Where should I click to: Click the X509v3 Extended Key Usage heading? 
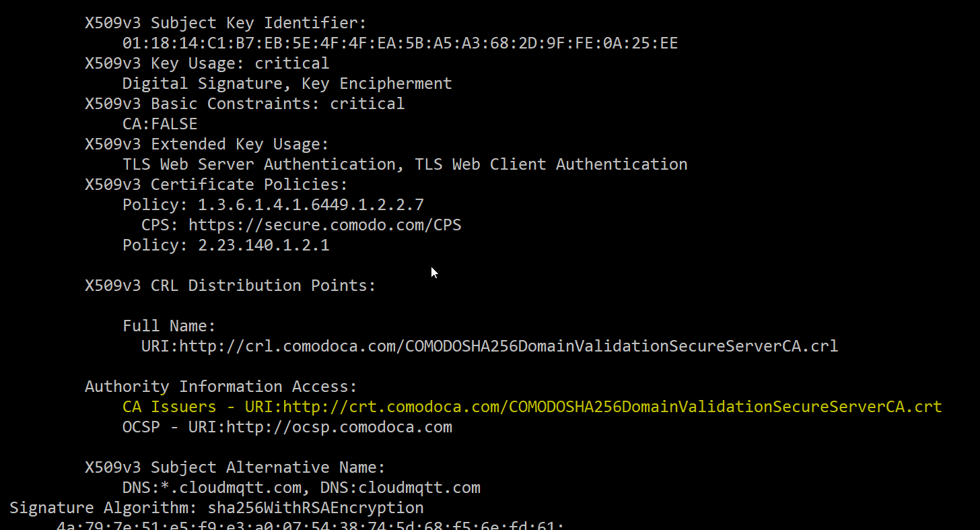tap(206, 145)
